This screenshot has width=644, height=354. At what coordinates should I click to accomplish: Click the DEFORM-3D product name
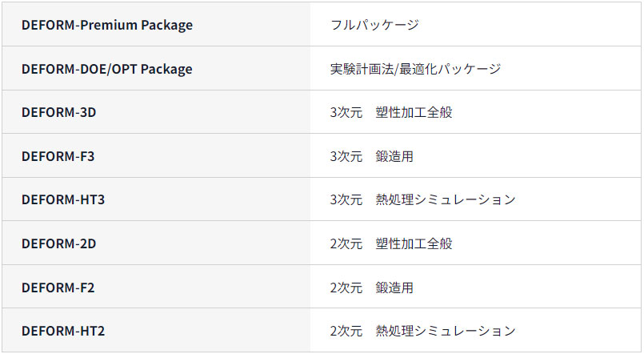59,112
